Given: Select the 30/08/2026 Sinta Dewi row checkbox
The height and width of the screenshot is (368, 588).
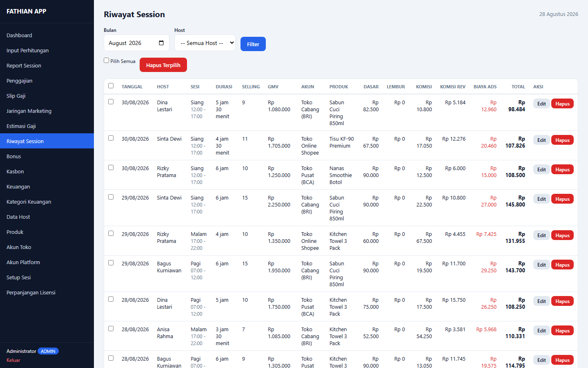Looking at the screenshot, I should click(111, 138).
